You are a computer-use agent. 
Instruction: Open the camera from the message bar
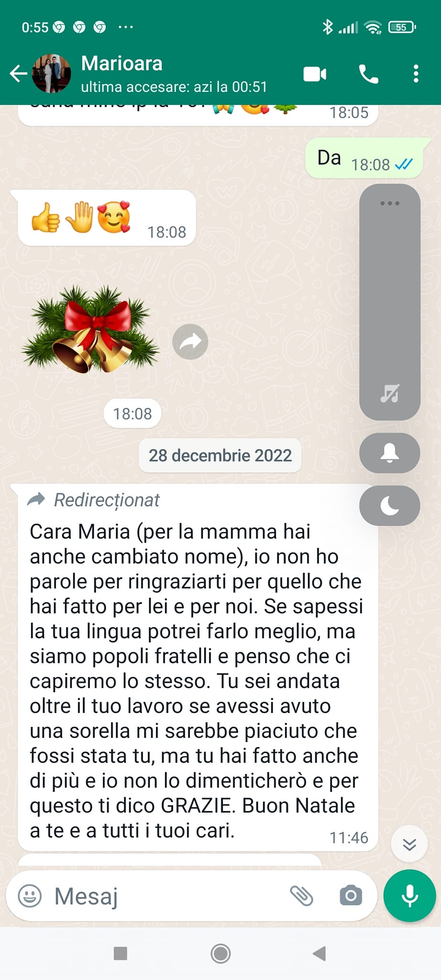351,895
